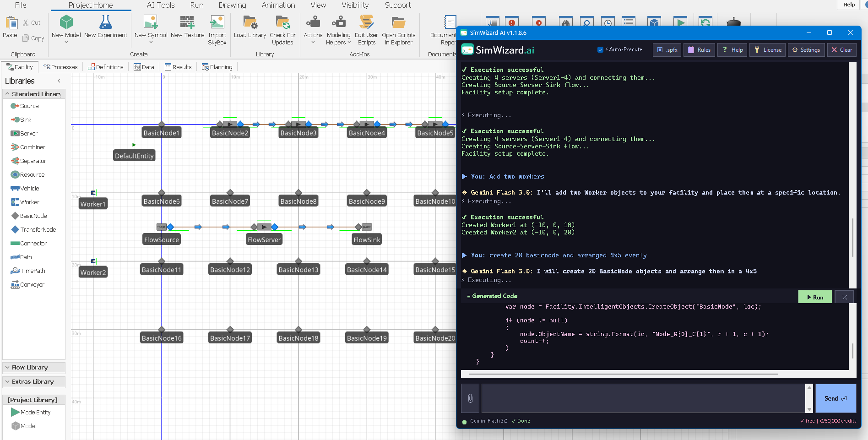Click the Send button
Screen dimensions: 868x440
tap(835, 398)
